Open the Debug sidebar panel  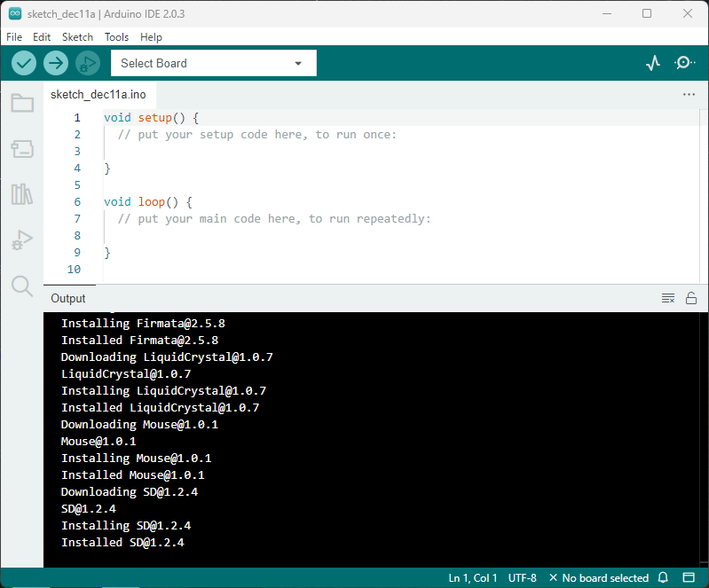point(22,239)
